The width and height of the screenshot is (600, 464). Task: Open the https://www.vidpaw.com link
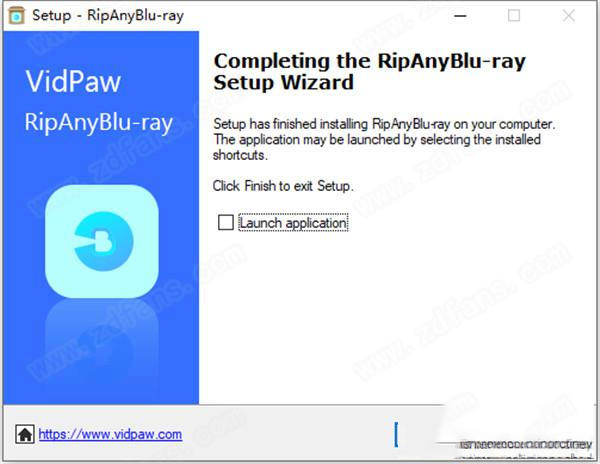pos(110,434)
